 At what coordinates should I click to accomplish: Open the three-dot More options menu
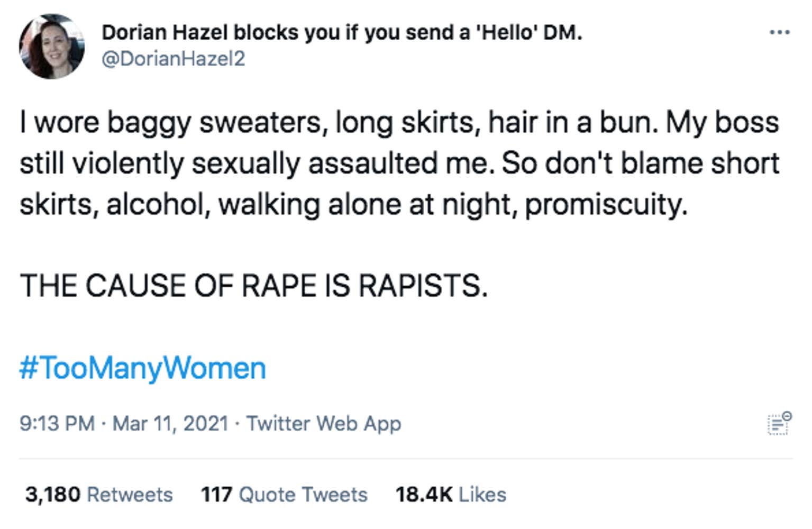tap(779, 33)
